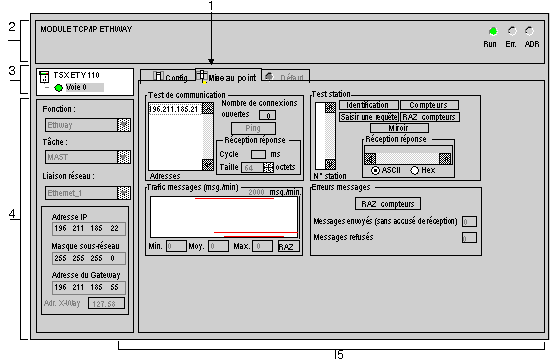552x361 pixels.
Task: Open the Config tab
Action: tap(168, 76)
